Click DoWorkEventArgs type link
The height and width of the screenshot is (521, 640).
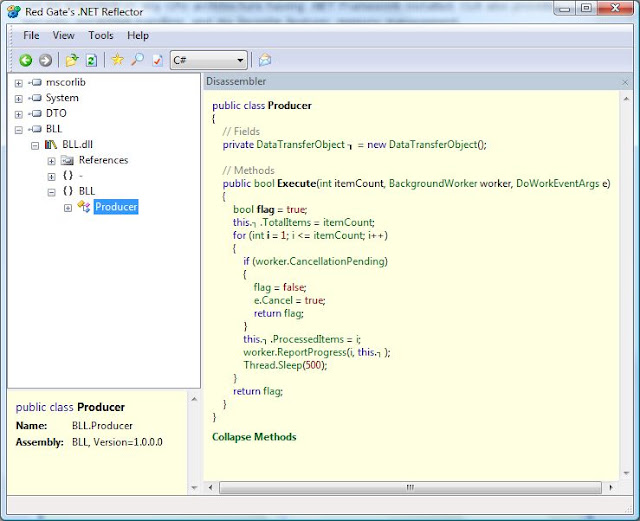point(557,183)
